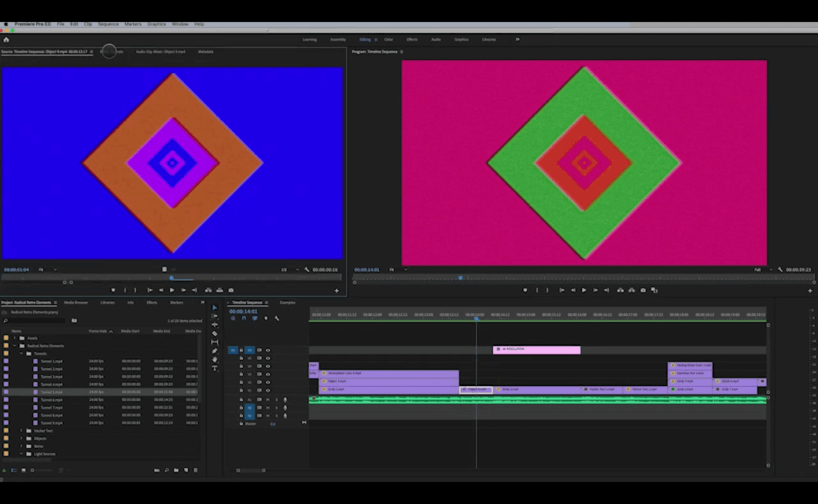This screenshot has width=818, height=504.
Task: Click the New Bin icon in Project panel
Action: [x=176, y=470]
